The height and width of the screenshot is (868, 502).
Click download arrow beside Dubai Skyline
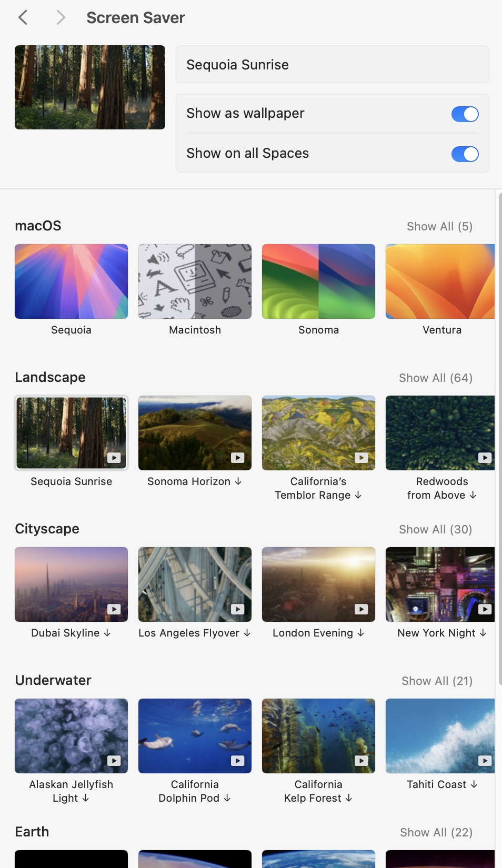click(x=107, y=633)
